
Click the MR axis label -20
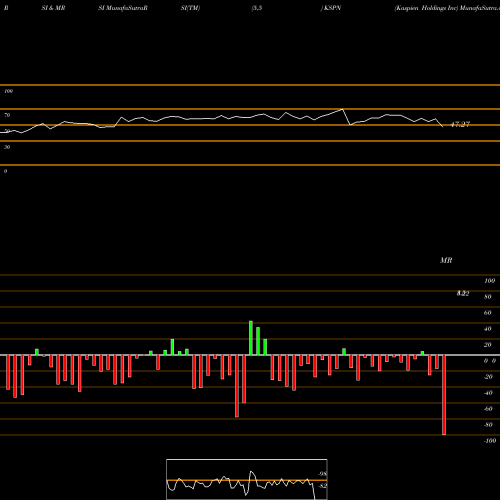click(488, 377)
